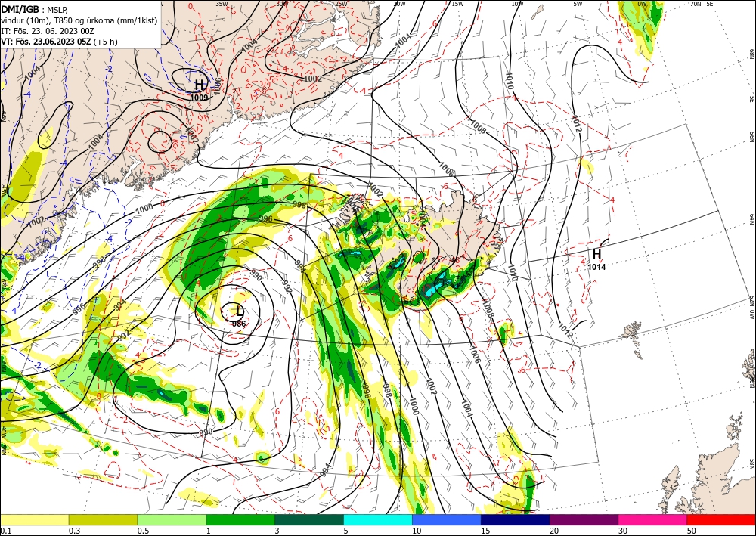Screen dimensions: 756x536
Task: Select the green 1–3 precipitation swatch
Action: (240, 519)
